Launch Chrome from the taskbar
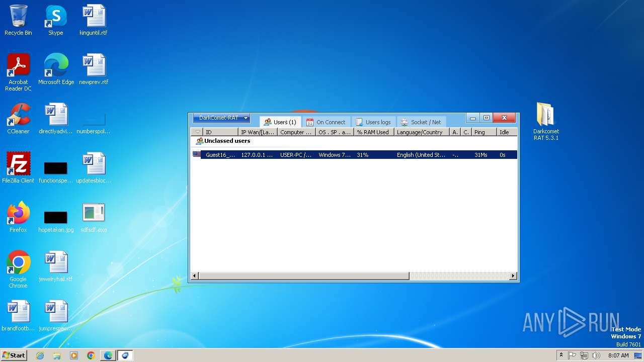 91,355
